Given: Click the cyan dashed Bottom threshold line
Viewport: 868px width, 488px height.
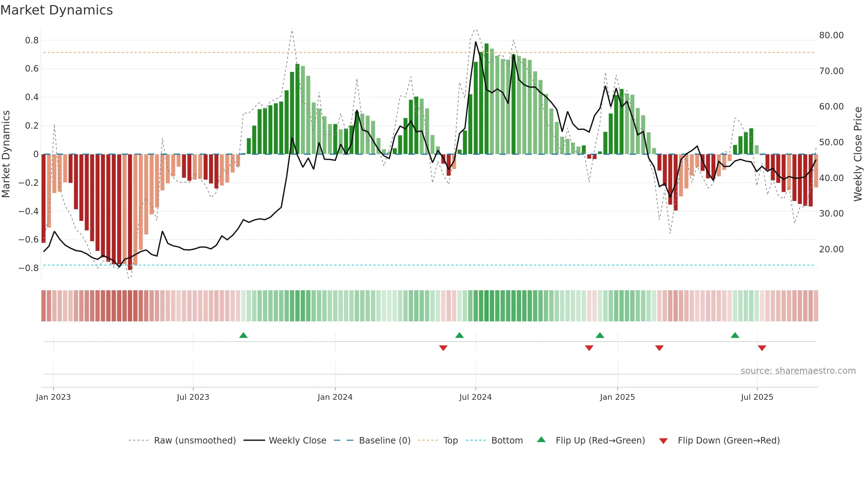Looking at the screenshot, I should 429,265.
